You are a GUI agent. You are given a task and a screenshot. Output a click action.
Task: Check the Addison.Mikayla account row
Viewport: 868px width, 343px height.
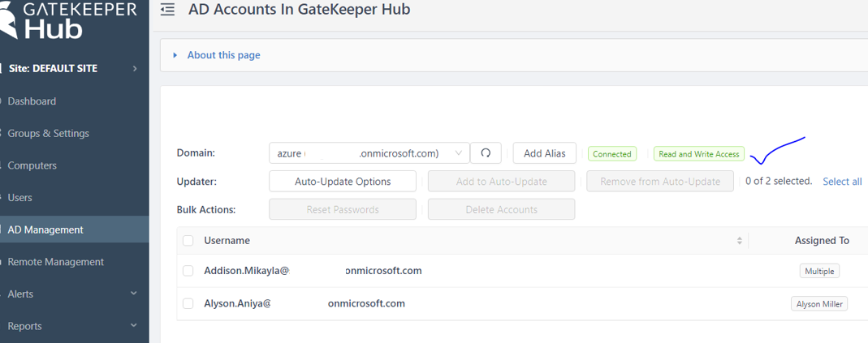pyautogui.click(x=188, y=271)
